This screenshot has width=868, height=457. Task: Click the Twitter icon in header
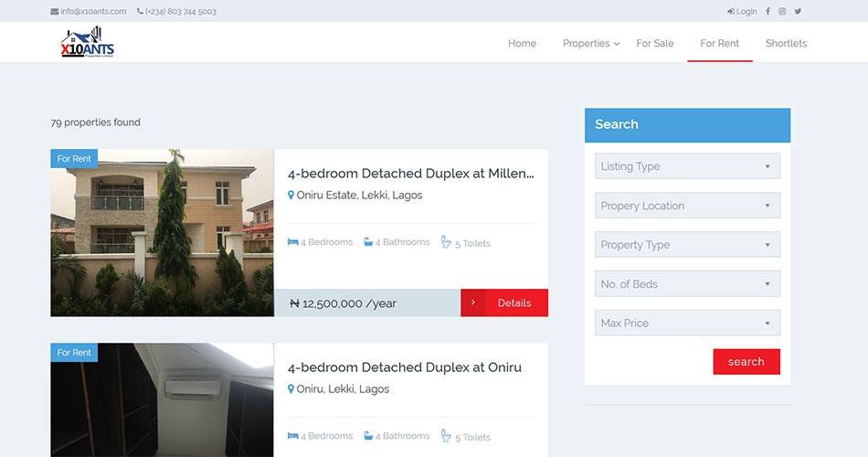pyautogui.click(x=798, y=12)
